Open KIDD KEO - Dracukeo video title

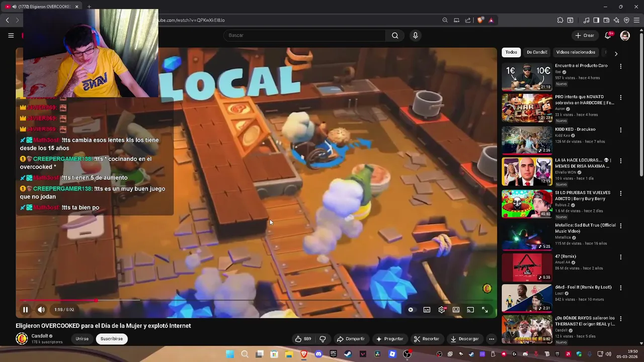tap(575, 129)
